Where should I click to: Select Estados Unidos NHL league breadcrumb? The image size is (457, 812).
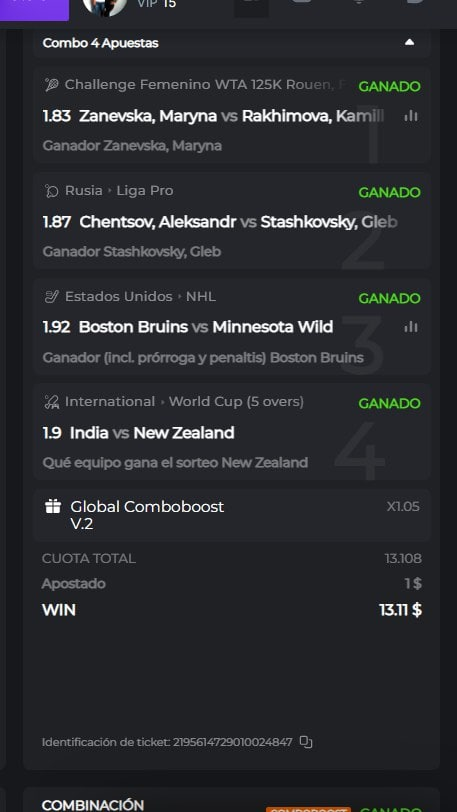click(140, 297)
